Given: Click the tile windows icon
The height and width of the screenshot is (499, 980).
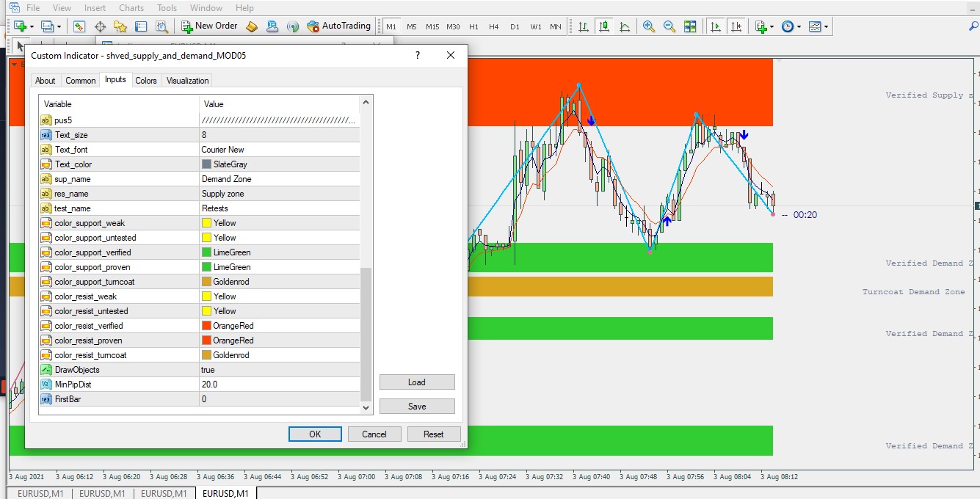Looking at the screenshot, I should [x=690, y=26].
